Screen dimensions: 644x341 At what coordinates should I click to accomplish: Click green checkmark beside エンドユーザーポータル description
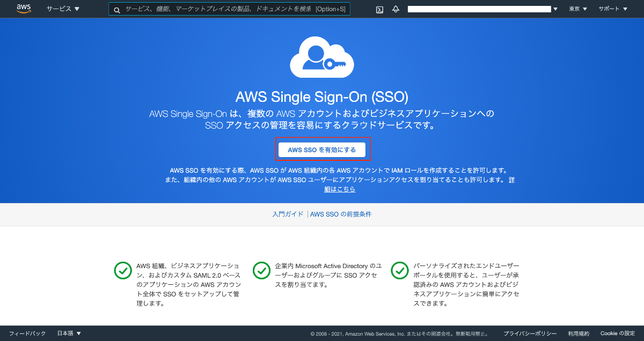click(400, 270)
